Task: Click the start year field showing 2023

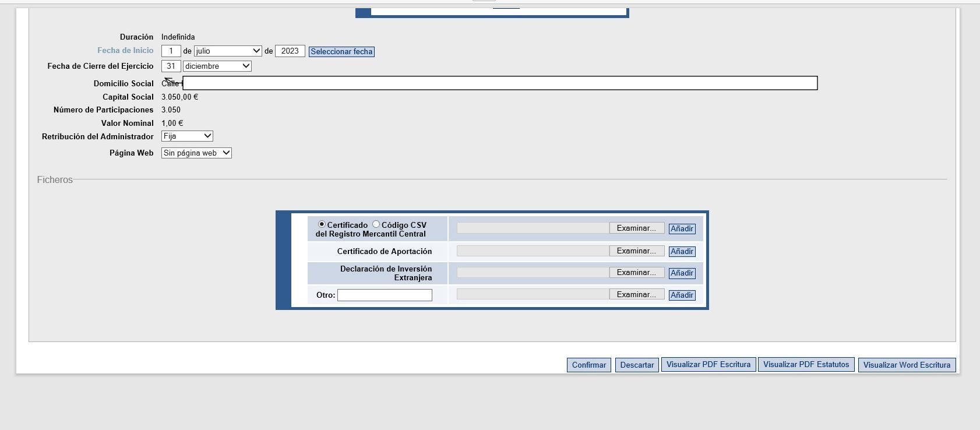Action: 290,51
